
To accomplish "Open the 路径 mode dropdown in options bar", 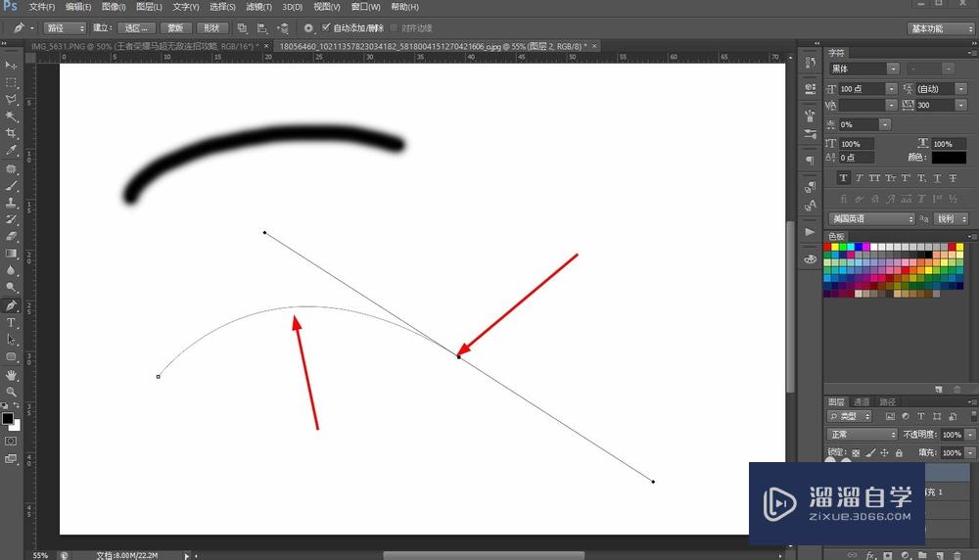I will click(x=65, y=28).
